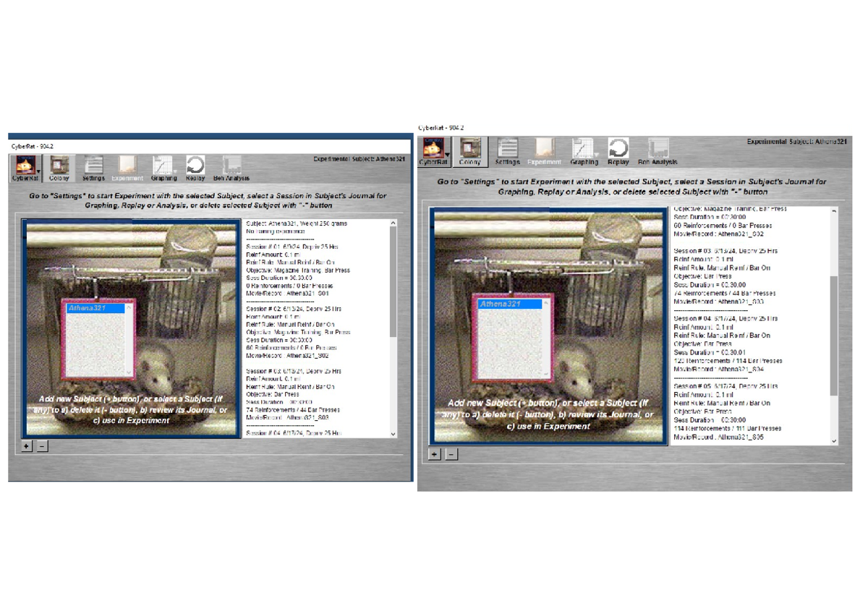Viewport: 868px width, 614px height.
Task: Click the Graphing icon in the right window
Action: pyautogui.click(x=583, y=149)
